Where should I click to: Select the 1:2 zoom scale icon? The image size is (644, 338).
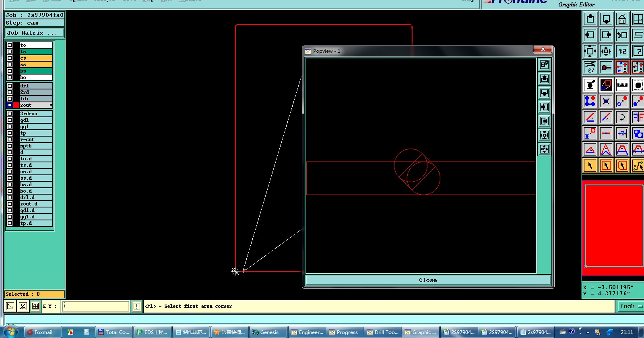622,51
